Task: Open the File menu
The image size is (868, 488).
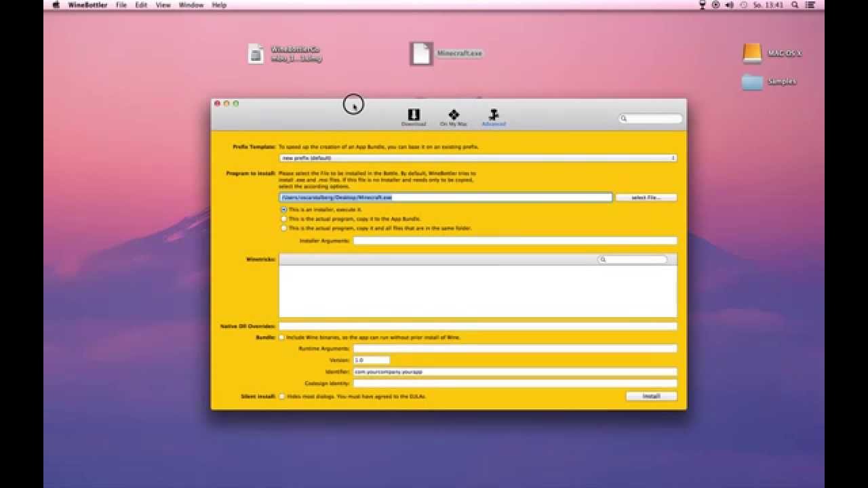Action: point(121,5)
